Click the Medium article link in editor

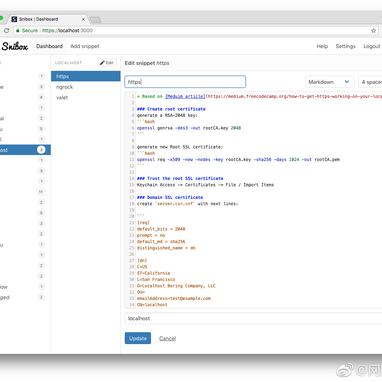[x=185, y=96]
